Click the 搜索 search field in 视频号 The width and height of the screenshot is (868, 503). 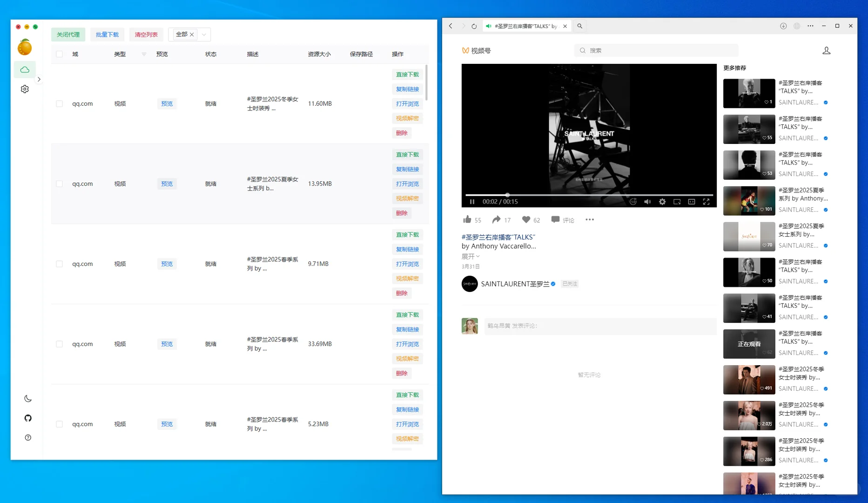pos(656,50)
